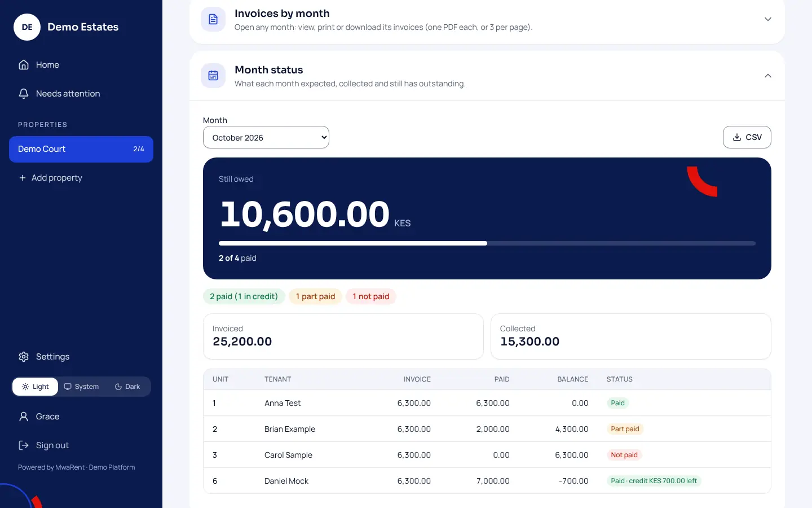Click Daniel Mock's paid amount 7,000.00
Viewport: 812px width, 508px height.
coord(493,481)
